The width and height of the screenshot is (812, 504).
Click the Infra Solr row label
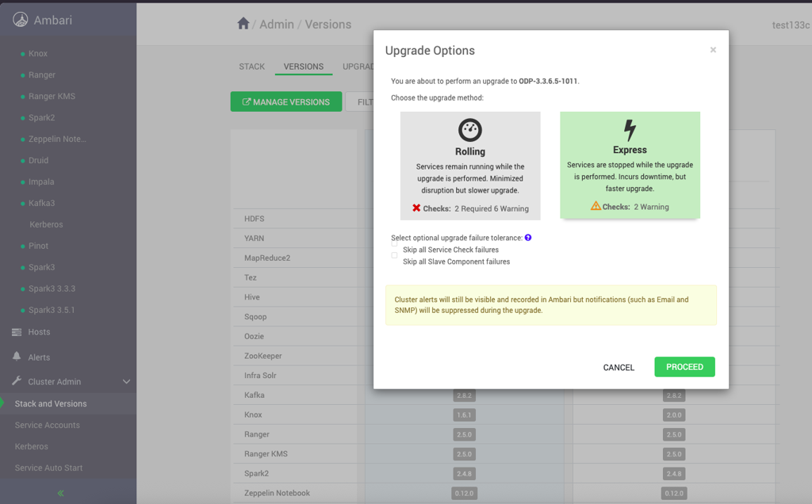[260, 376]
